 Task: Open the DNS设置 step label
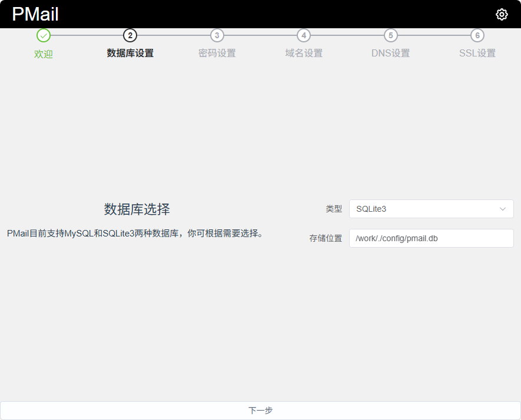[x=390, y=54]
